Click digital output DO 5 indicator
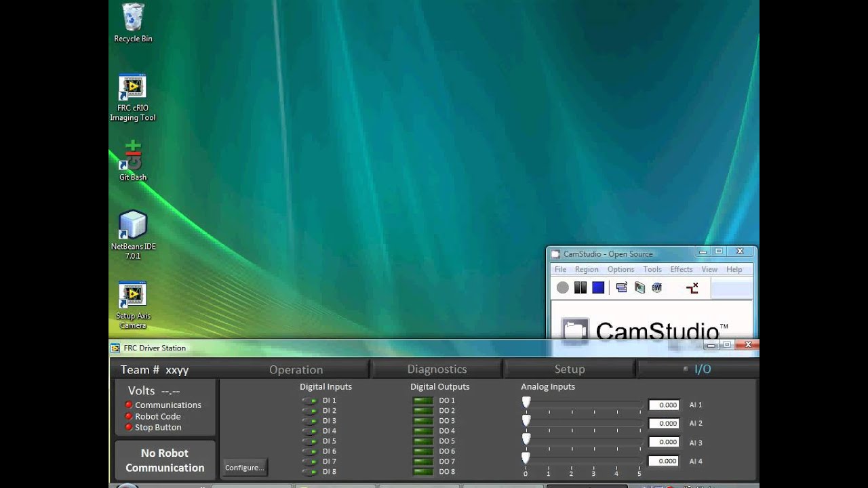868x488 pixels. coord(422,441)
